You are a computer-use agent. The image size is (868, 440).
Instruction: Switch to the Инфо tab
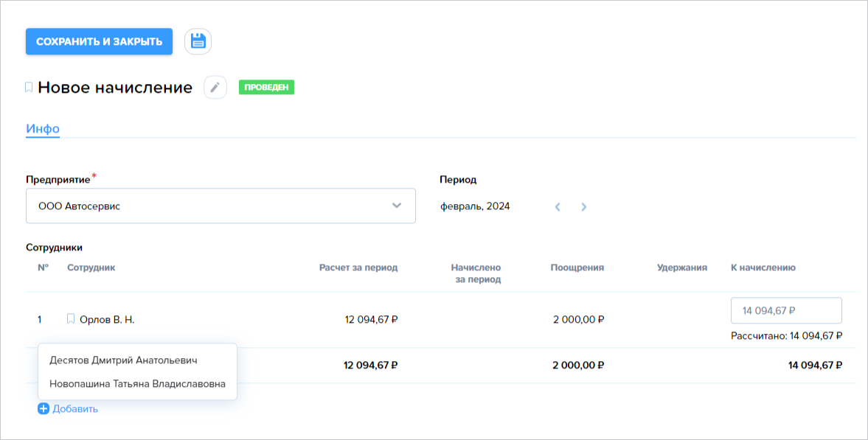click(43, 128)
